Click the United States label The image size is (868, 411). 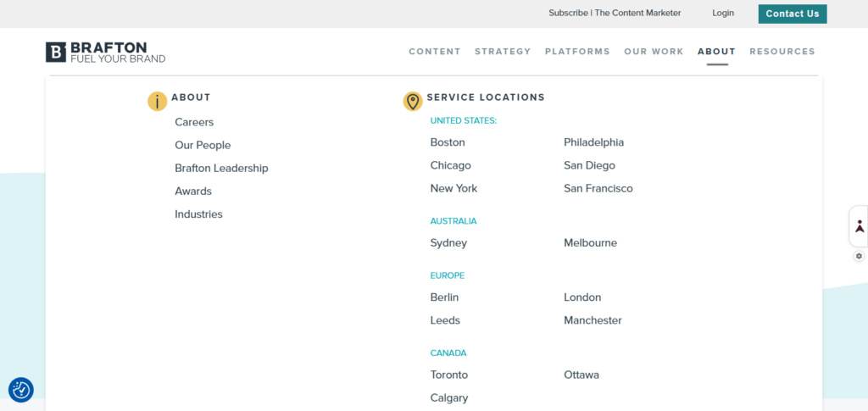tap(464, 120)
